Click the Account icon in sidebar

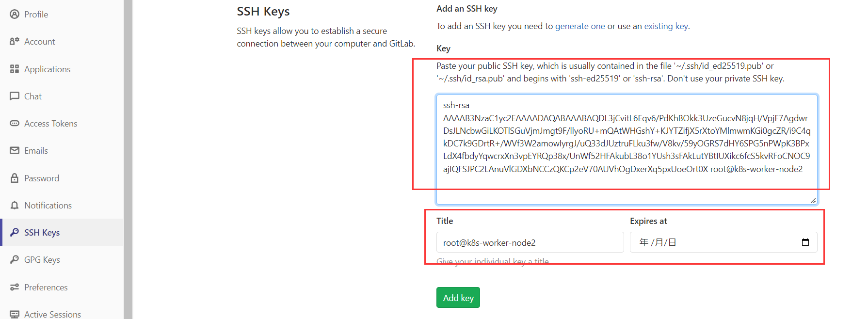point(15,41)
